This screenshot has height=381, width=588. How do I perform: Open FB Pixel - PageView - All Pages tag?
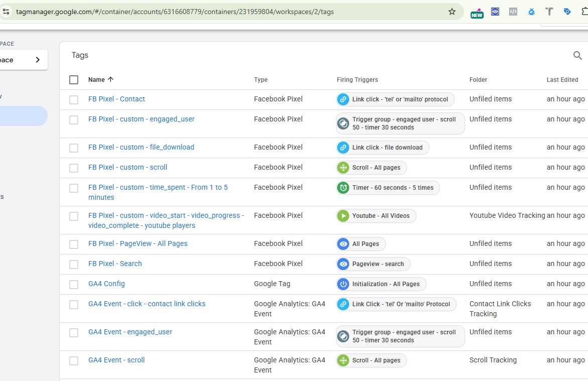pos(138,243)
